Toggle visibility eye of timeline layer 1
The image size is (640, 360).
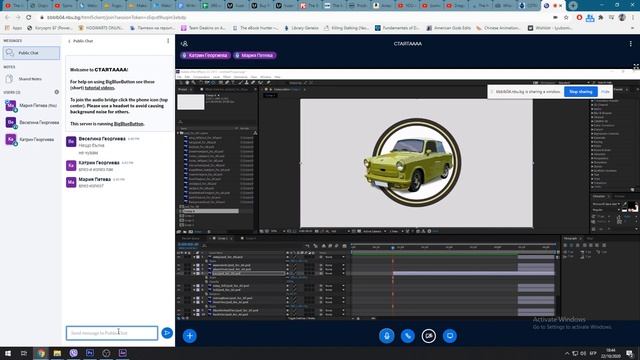point(179,257)
